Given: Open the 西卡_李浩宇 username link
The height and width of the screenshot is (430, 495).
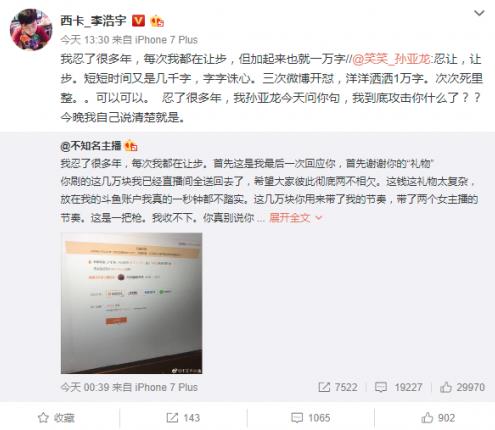Looking at the screenshot, I should tap(94, 21).
